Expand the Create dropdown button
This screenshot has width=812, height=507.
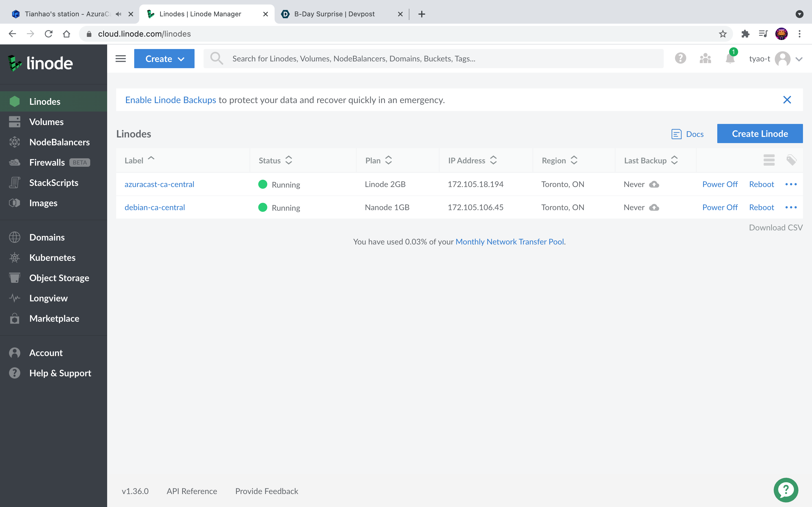pos(164,59)
